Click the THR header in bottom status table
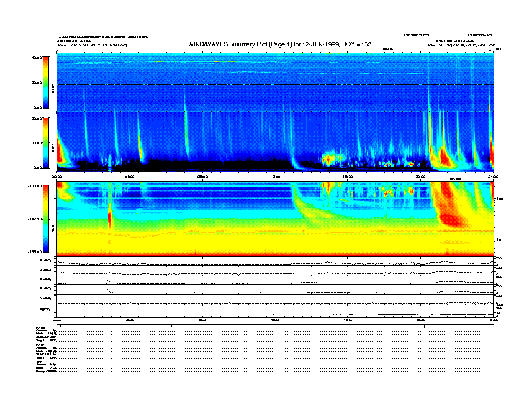532x411 pixels. tap(39, 361)
